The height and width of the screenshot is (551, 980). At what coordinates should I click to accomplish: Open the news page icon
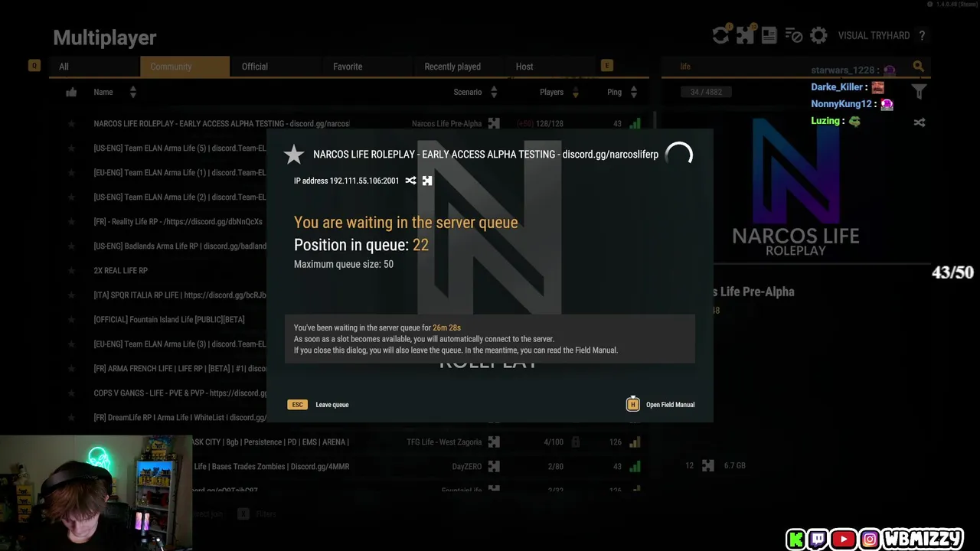pyautogui.click(x=769, y=35)
